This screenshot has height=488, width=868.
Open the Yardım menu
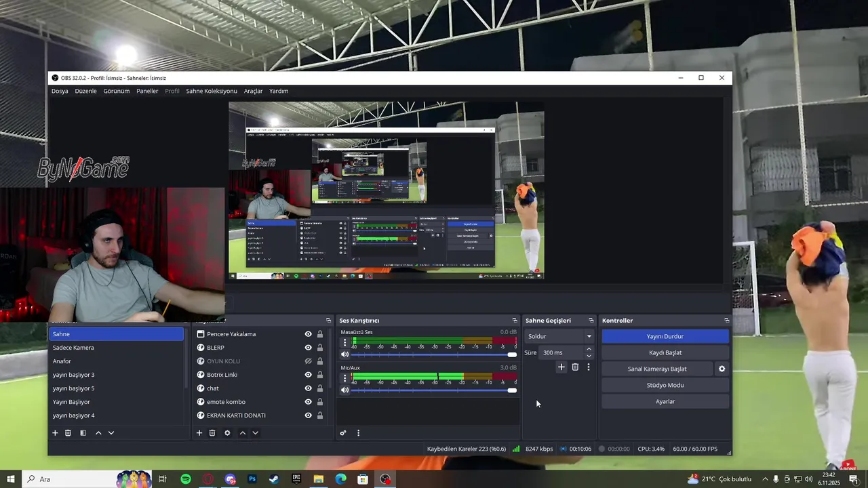coord(279,91)
